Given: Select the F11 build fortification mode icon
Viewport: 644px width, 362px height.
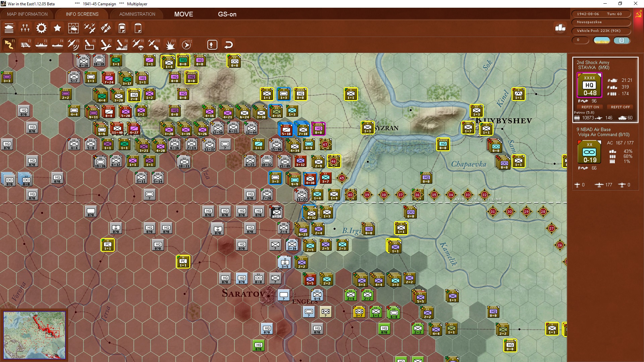Looking at the screenshot, I should point(170,45).
